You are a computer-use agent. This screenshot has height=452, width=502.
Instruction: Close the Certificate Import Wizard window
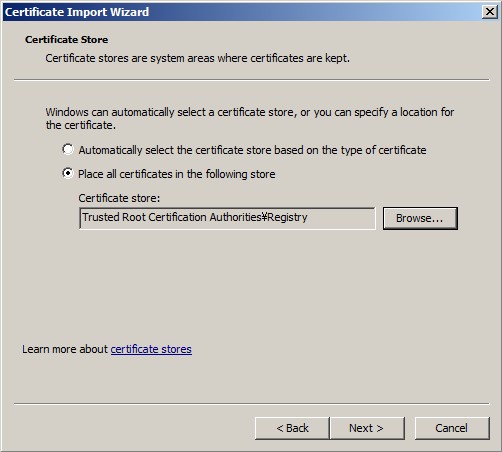(490, 12)
